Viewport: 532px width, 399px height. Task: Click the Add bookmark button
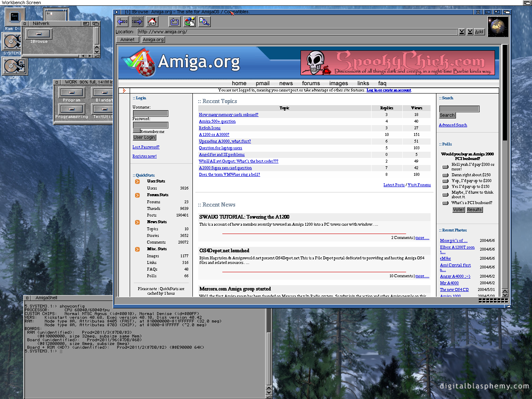click(x=479, y=32)
